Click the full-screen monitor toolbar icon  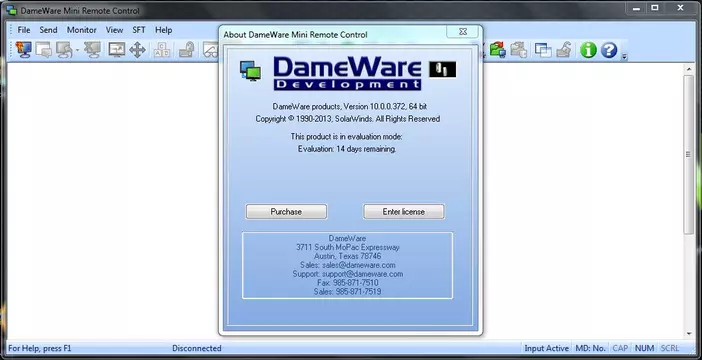[117, 50]
